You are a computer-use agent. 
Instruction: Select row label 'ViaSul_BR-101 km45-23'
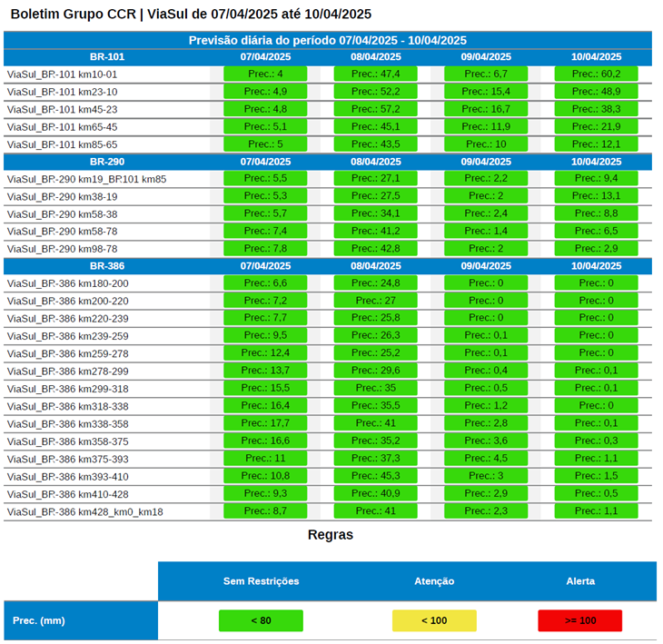(62, 110)
